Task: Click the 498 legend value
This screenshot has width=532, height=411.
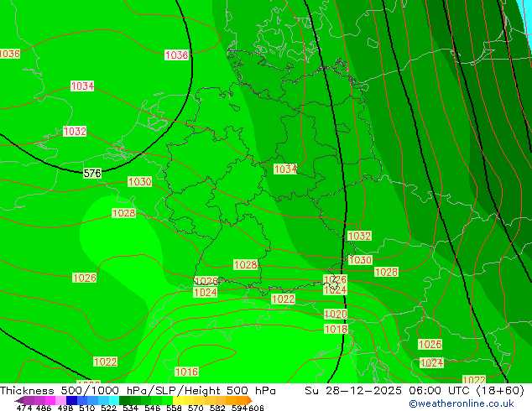Action: point(65,408)
